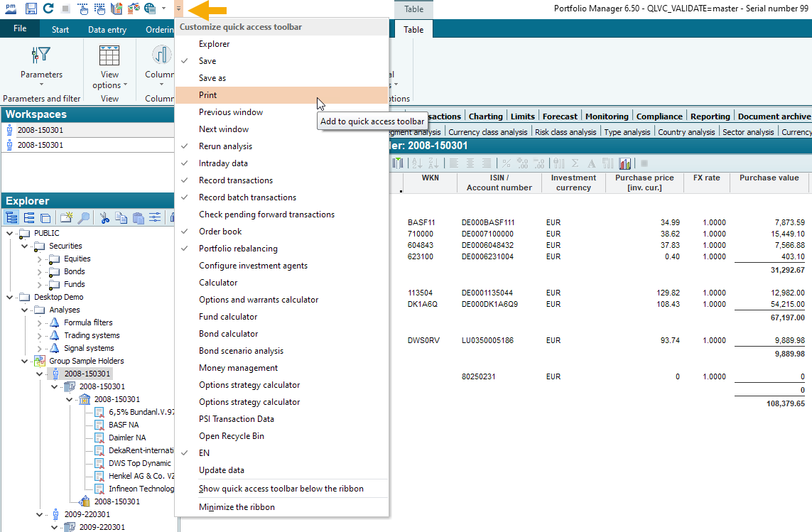Select Daimler NA in Explorer tree
Image resolution: width=812 pixels, height=532 pixels.
click(127, 438)
